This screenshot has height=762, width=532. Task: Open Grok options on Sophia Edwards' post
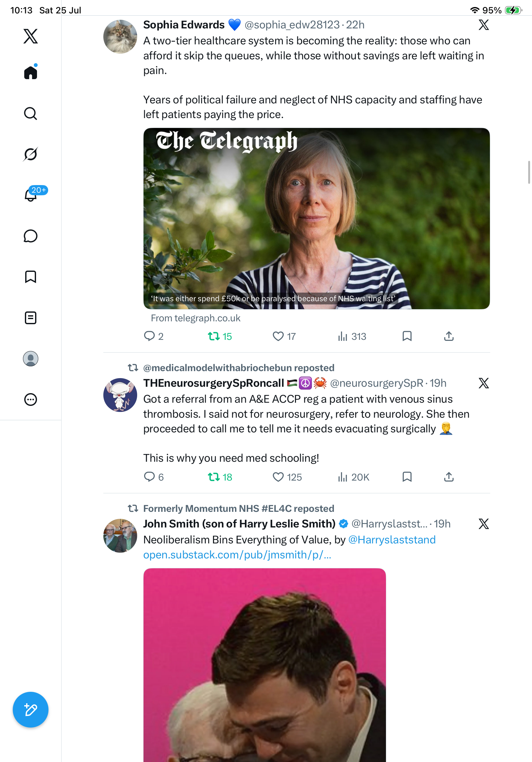(484, 25)
